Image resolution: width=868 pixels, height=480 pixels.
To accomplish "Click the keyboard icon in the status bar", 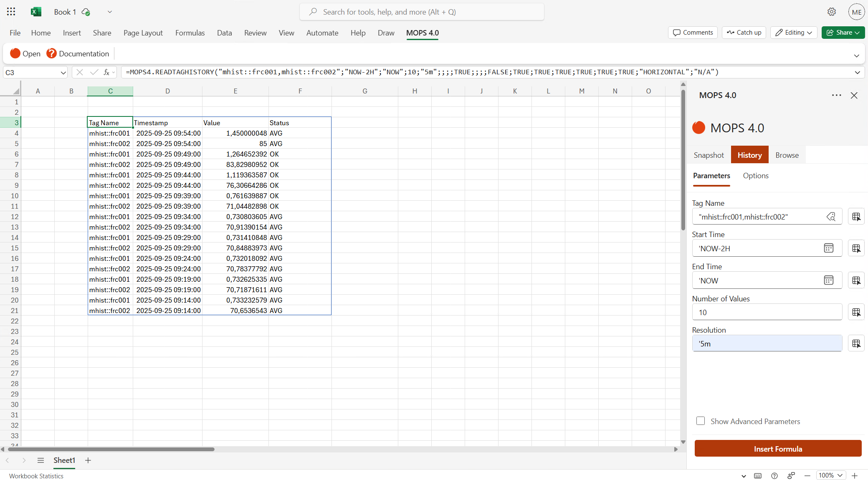I will (758, 475).
